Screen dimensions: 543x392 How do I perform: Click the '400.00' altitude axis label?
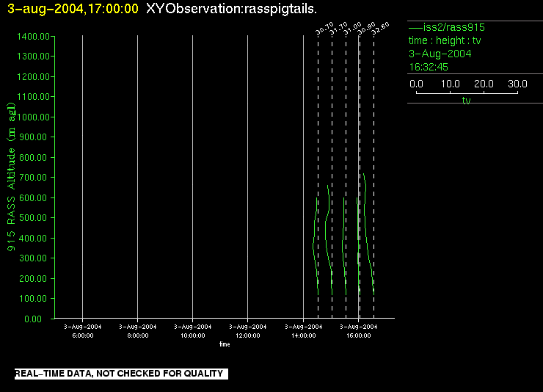pyautogui.click(x=33, y=239)
